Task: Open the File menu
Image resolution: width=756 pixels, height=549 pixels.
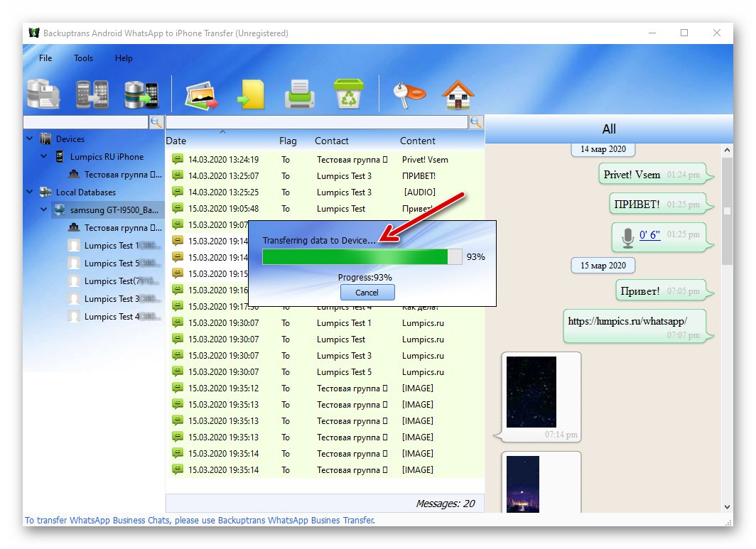Action: [x=45, y=58]
